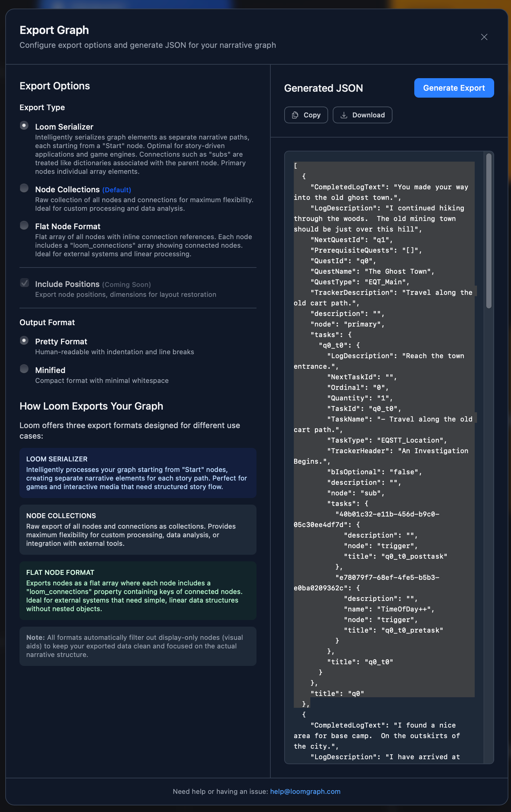Click the Node Collections label
This screenshot has width=511, height=812.
tap(67, 190)
